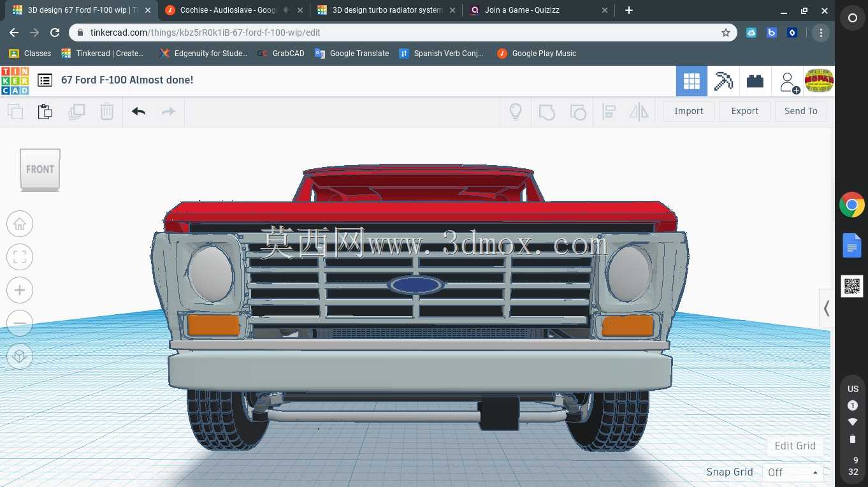This screenshot has width=868, height=487.
Task: Invite a collaborator with add-person icon
Action: click(788, 82)
